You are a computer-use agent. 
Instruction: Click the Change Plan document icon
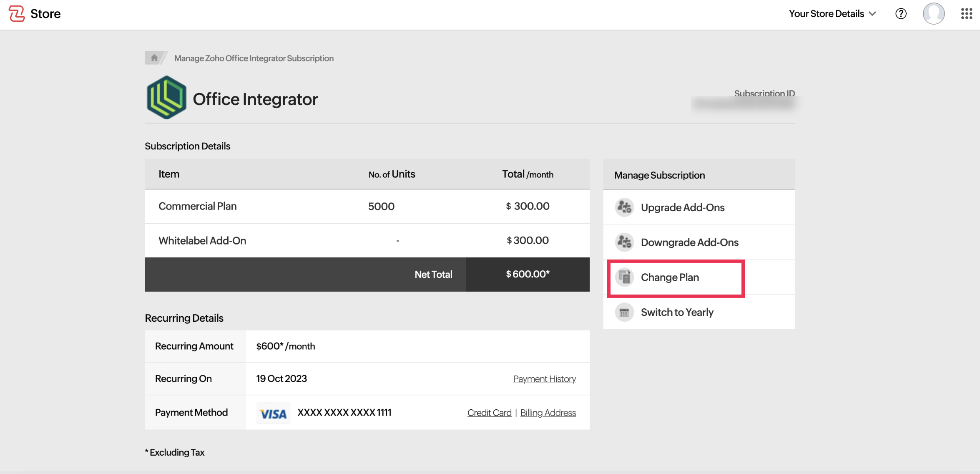tap(624, 277)
